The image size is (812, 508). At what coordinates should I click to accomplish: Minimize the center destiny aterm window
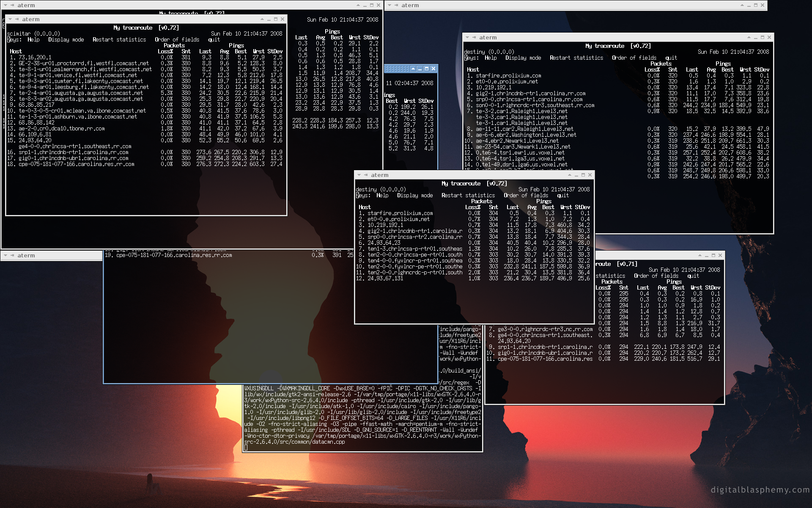(576, 175)
